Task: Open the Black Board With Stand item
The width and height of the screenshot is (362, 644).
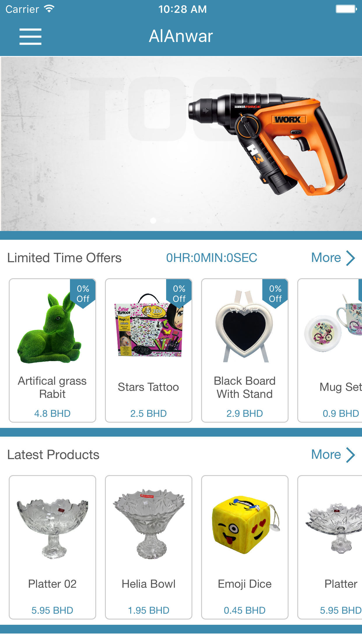Action: pos(245,350)
